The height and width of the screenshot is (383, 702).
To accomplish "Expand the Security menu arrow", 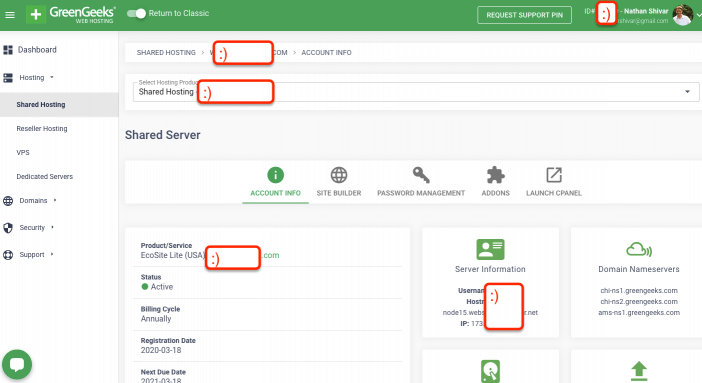I will click(x=52, y=227).
